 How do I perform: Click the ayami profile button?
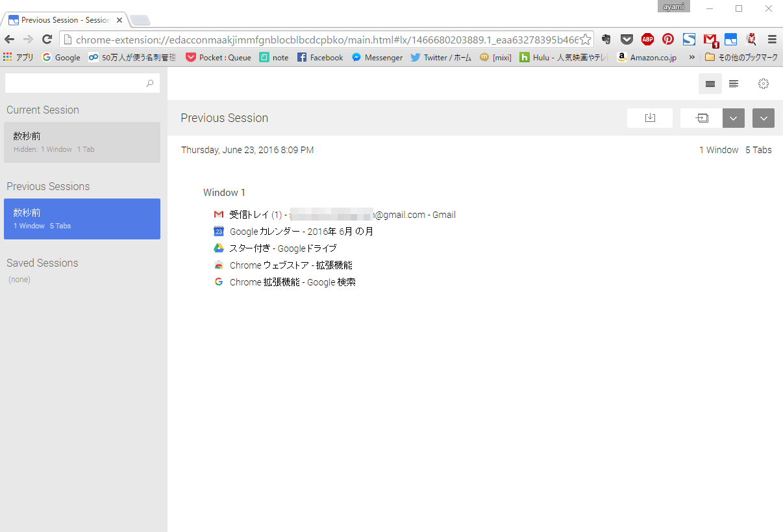point(673,6)
